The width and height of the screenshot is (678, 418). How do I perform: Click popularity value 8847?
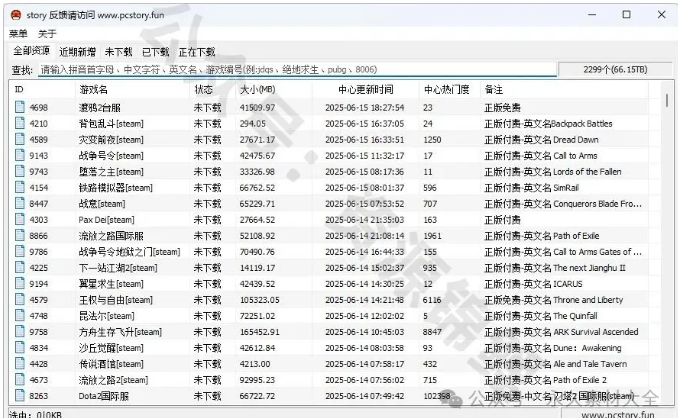point(432,332)
